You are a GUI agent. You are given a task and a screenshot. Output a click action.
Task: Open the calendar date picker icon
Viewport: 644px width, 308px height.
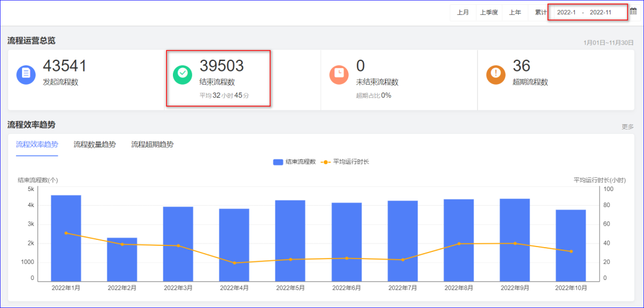633,12
